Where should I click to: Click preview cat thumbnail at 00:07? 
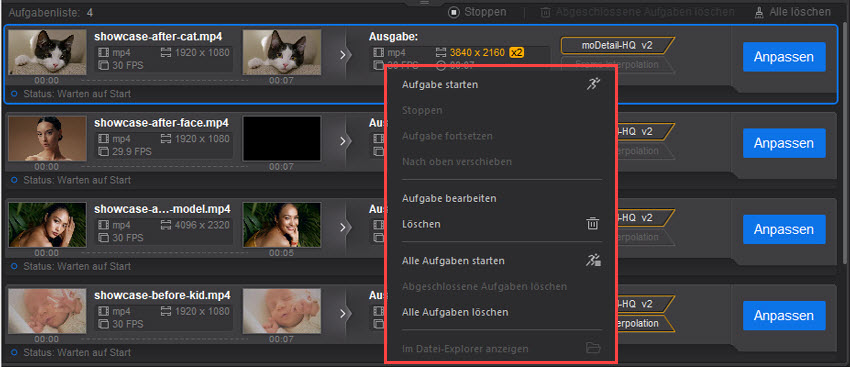pos(282,52)
